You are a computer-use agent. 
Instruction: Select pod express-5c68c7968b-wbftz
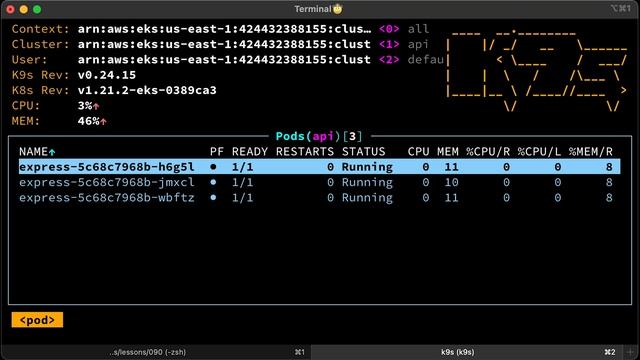[319, 198]
